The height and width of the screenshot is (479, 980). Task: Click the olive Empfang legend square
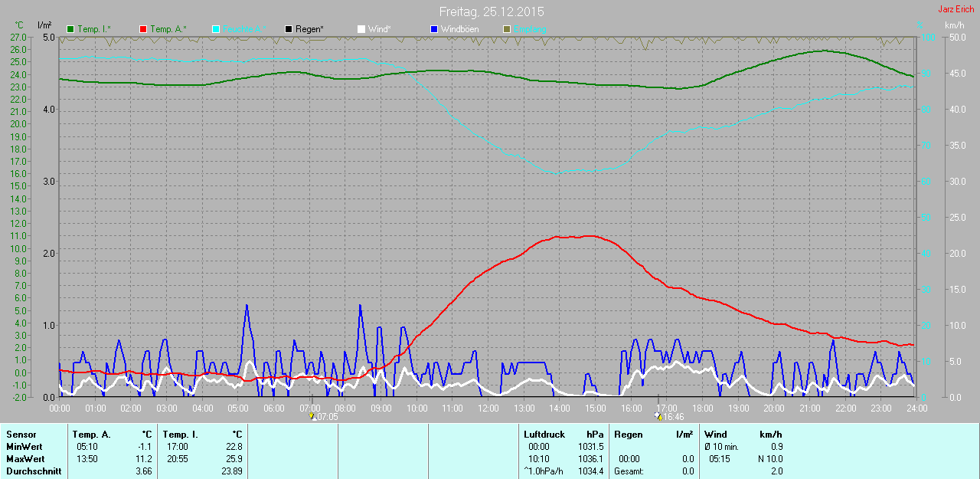coord(506,29)
